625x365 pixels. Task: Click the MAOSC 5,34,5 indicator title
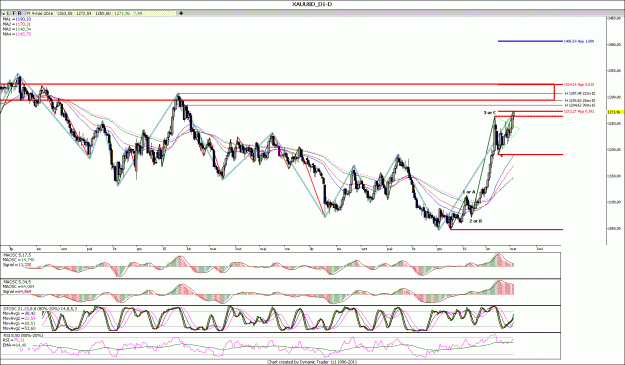coord(17,282)
